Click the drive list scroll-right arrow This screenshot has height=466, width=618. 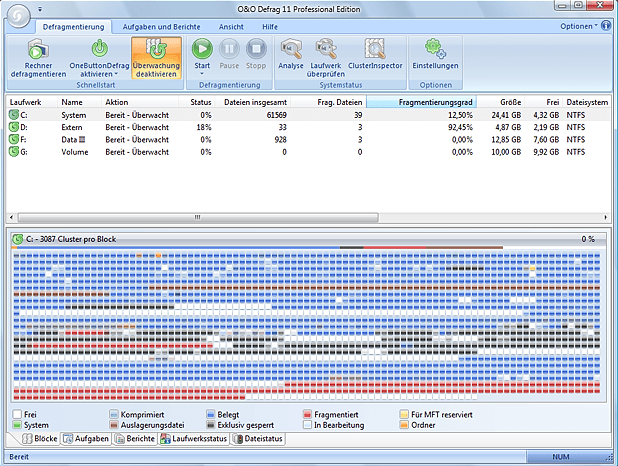[606, 217]
